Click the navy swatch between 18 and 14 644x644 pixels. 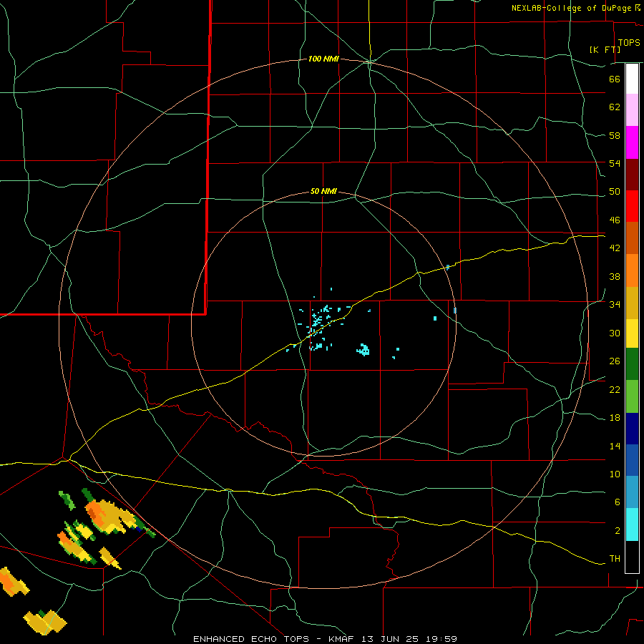[632, 429]
